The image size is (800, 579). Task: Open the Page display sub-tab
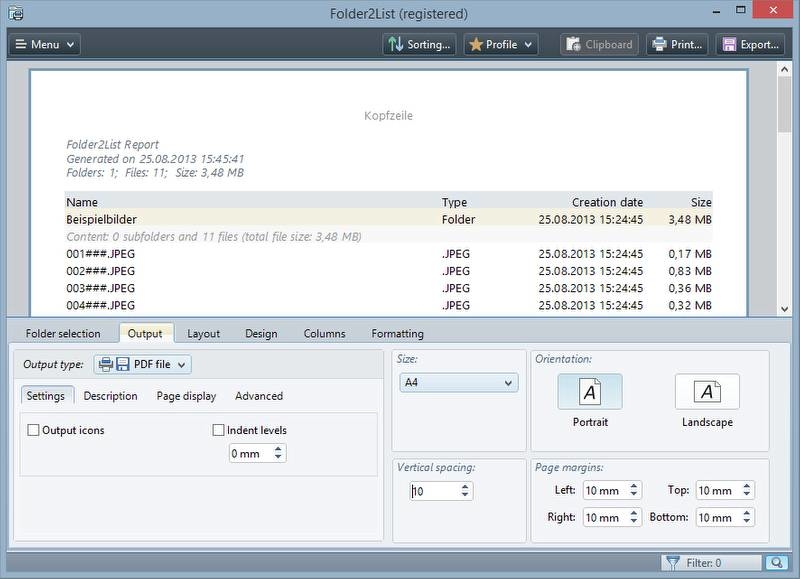coord(186,396)
